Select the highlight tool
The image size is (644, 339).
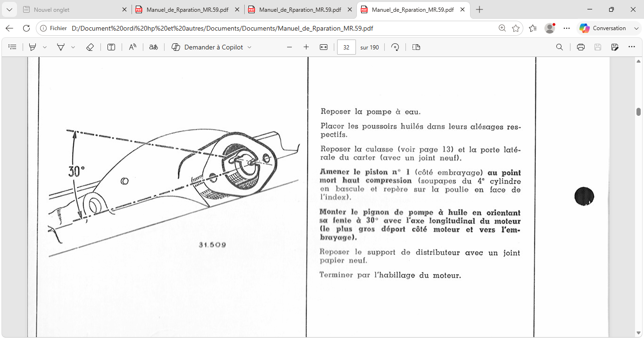(x=33, y=47)
